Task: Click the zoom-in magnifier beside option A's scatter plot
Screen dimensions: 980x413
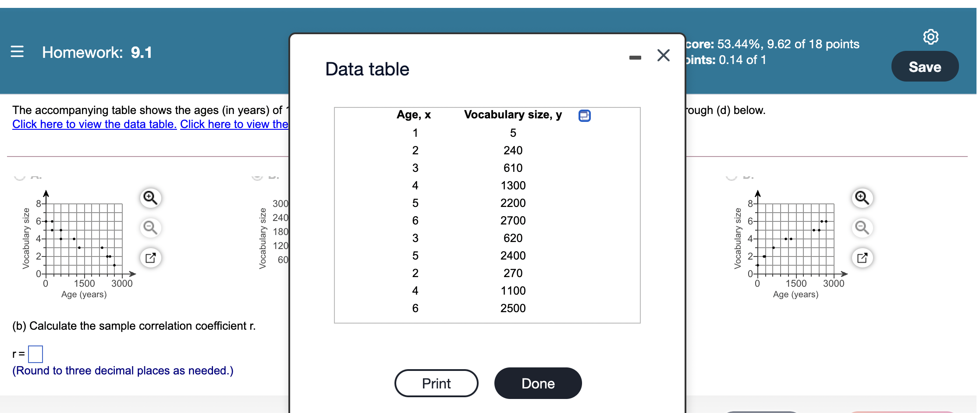Action: point(150,198)
